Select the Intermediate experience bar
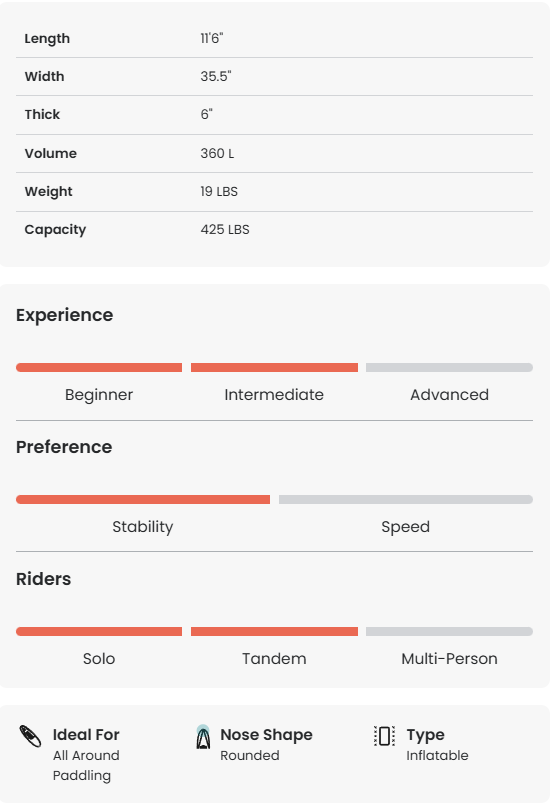 click(274, 368)
